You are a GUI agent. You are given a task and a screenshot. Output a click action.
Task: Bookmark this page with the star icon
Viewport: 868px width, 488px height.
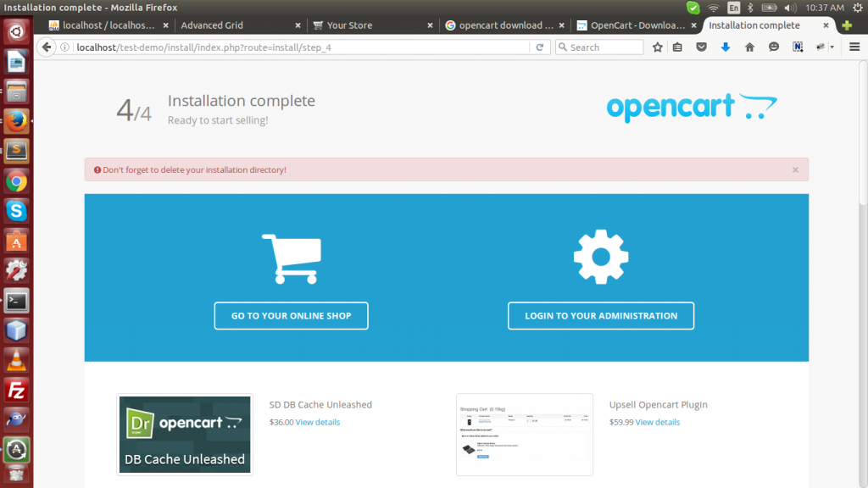pyautogui.click(x=657, y=47)
